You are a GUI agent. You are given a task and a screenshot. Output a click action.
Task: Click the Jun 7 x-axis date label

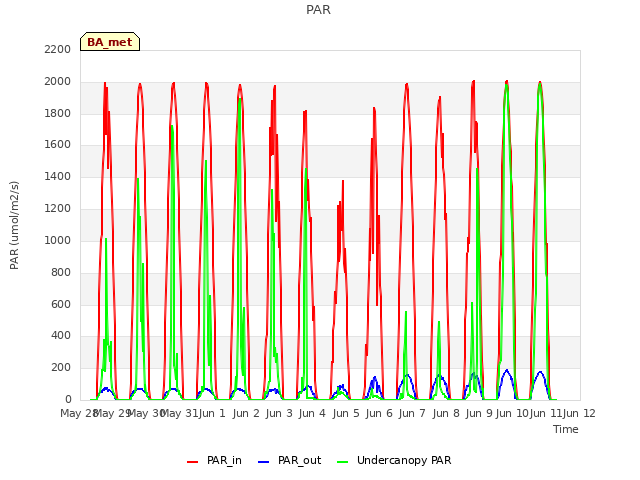pos(412,413)
